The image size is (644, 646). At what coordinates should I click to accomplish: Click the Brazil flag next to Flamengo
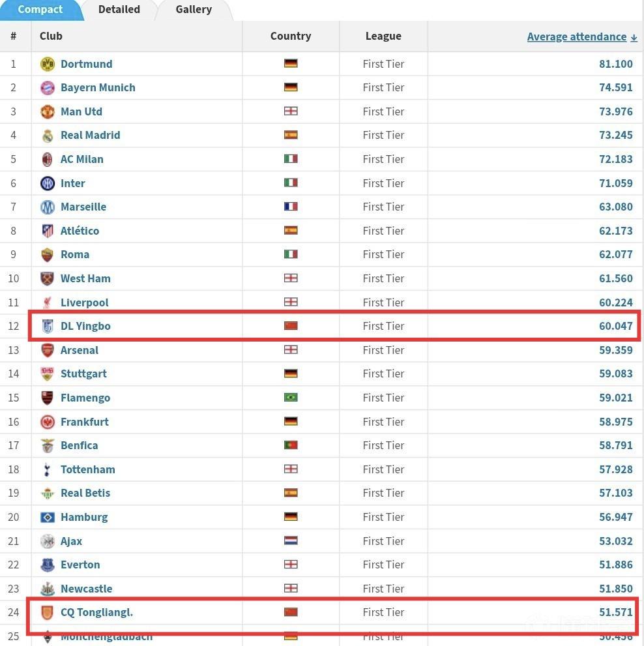point(291,398)
